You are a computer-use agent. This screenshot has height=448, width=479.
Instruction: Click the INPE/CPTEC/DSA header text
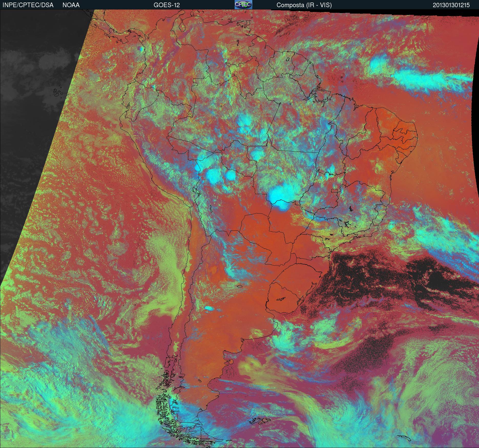pyautogui.click(x=28, y=5)
